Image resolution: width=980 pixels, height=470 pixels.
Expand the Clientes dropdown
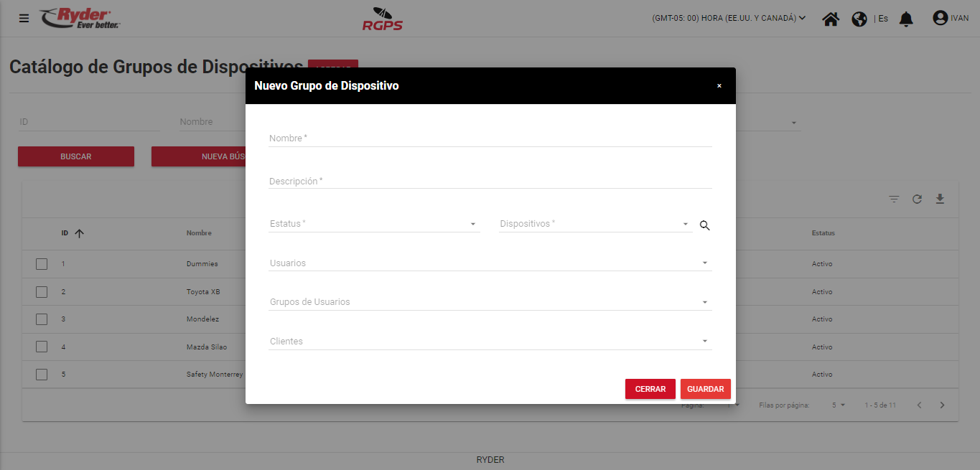[x=490, y=342]
